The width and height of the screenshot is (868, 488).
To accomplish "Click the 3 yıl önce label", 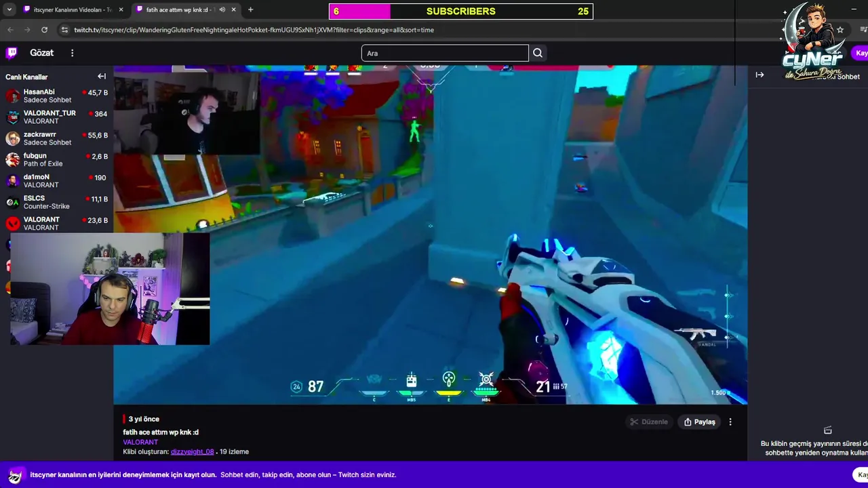I will pos(144,419).
